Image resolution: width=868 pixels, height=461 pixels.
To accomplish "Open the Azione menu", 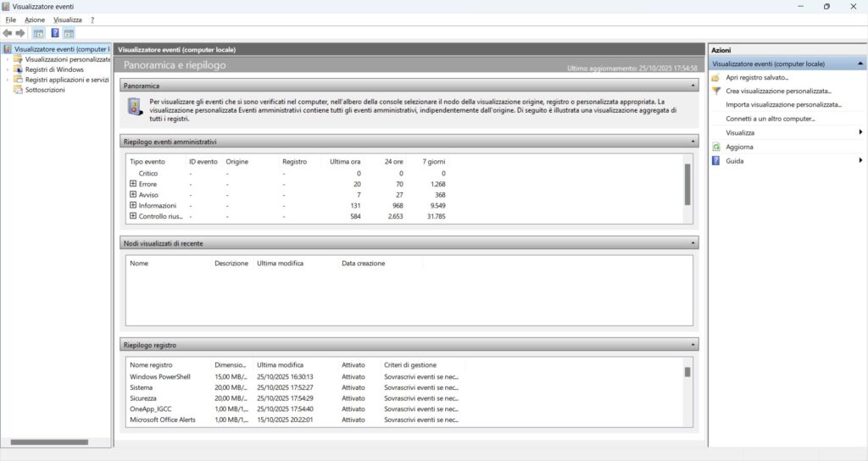I will point(35,19).
